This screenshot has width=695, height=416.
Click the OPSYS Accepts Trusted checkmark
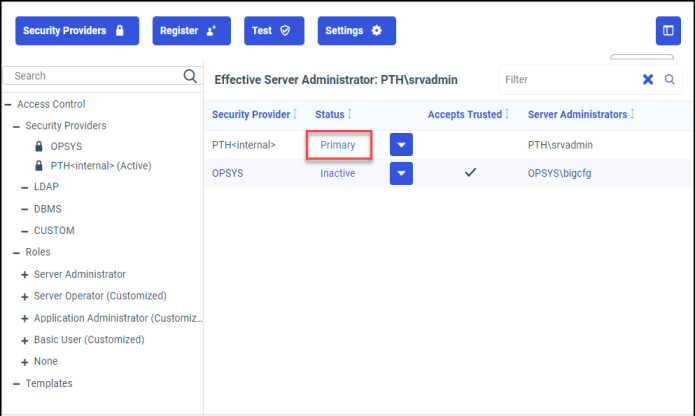tap(470, 172)
